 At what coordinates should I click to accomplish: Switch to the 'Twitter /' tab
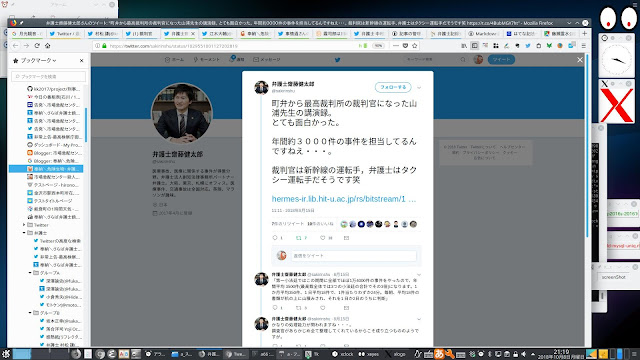click(64, 33)
